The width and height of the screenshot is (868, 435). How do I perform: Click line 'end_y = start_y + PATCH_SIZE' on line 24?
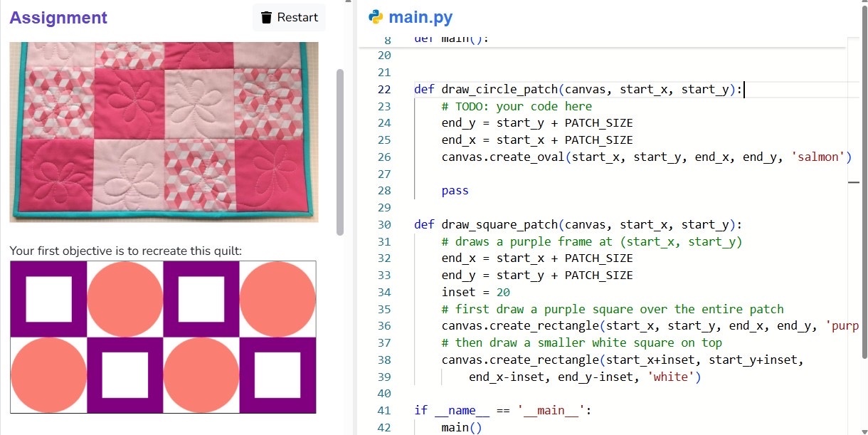pyautogui.click(x=537, y=122)
